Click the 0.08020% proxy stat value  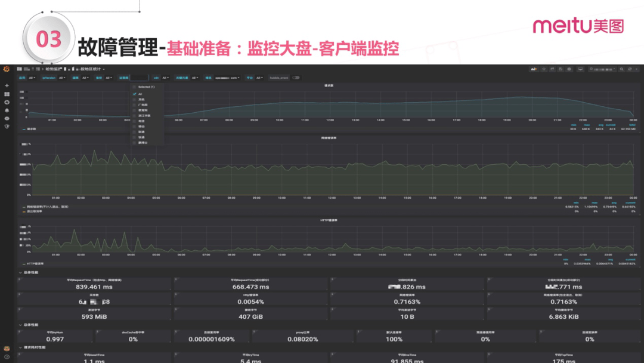303,340
